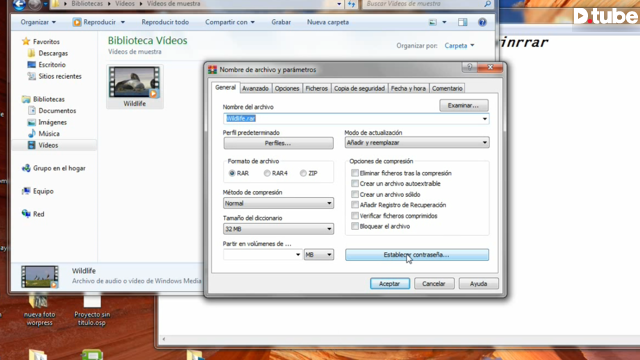Click Wildlife preview thumbnail in details pane
The image size is (640, 360).
click(x=40, y=277)
